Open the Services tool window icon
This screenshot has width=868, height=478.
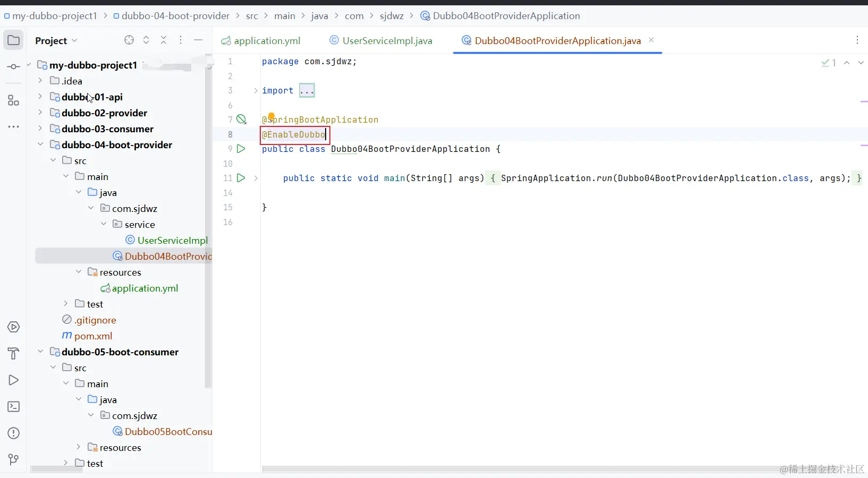pos(14,327)
